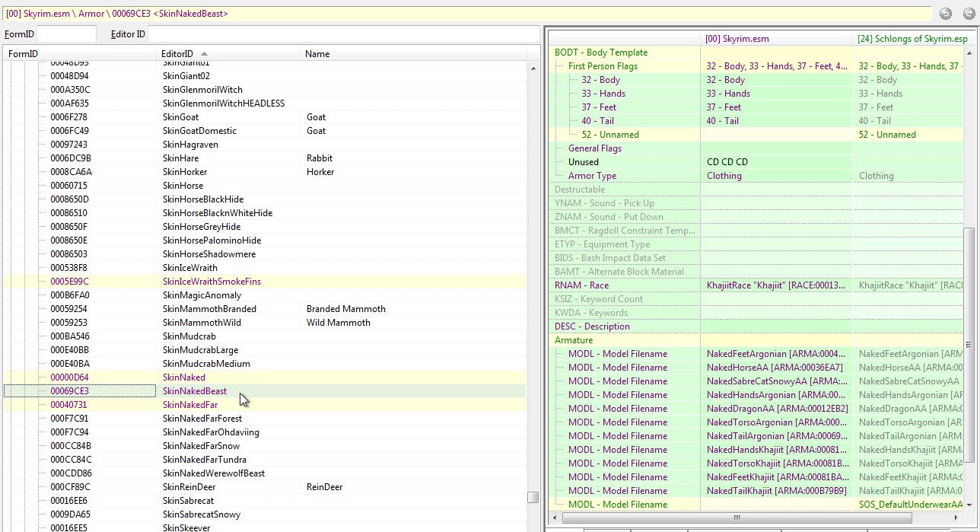This screenshot has height=532, width=980.
Task: Click the 'CD CD CD' Unused value
Action: tap(727, 162)
